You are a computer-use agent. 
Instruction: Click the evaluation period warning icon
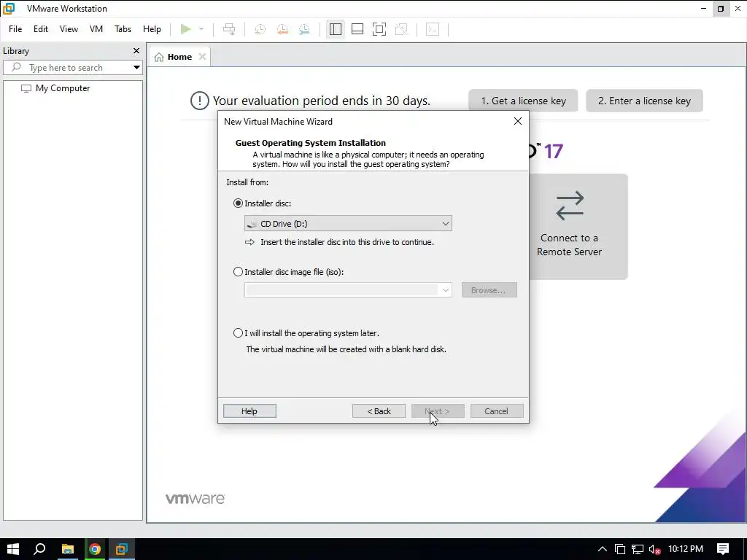coord(200,101)
